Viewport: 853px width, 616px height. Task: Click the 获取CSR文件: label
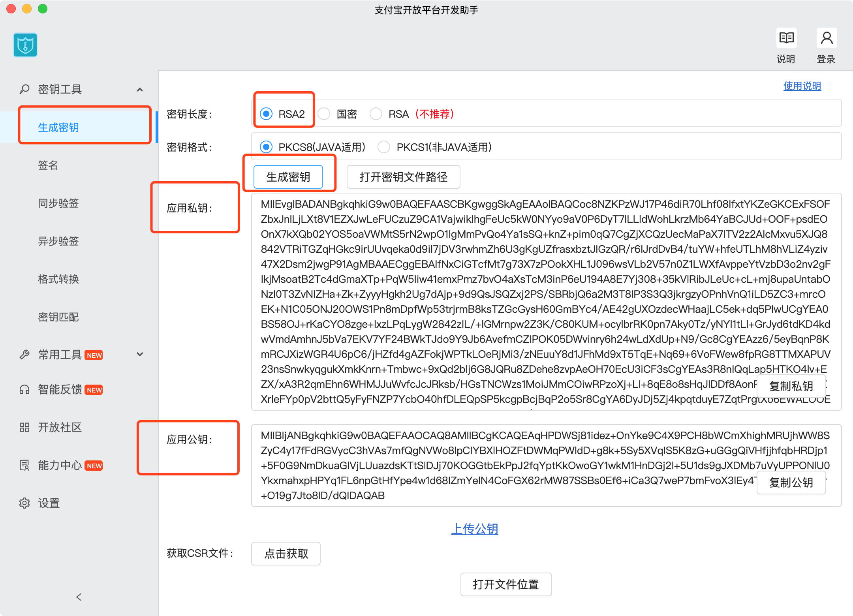tap(200, 553)
